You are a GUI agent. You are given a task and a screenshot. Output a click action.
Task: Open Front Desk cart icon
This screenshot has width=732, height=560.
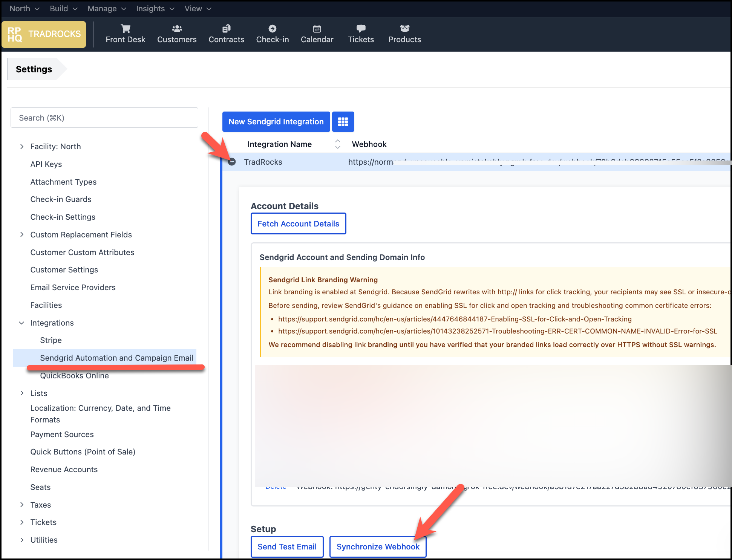(126, 29)
